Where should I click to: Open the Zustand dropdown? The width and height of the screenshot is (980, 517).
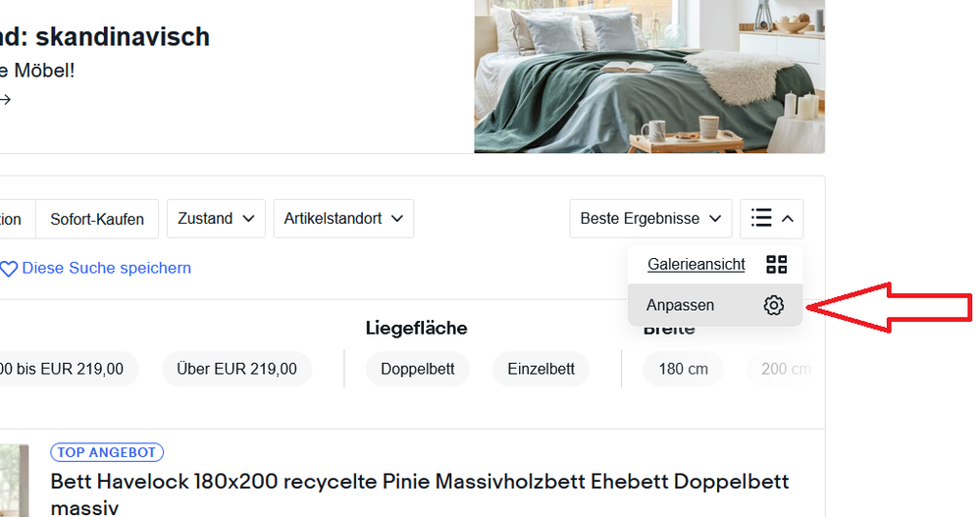tap(216, 219)
